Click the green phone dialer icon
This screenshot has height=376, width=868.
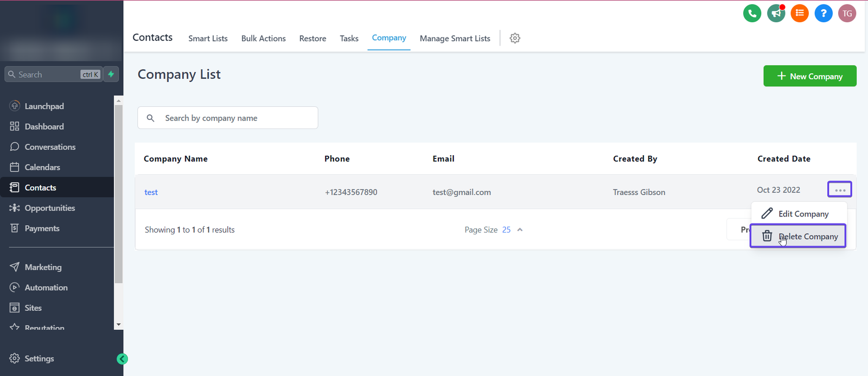[752, 14]
